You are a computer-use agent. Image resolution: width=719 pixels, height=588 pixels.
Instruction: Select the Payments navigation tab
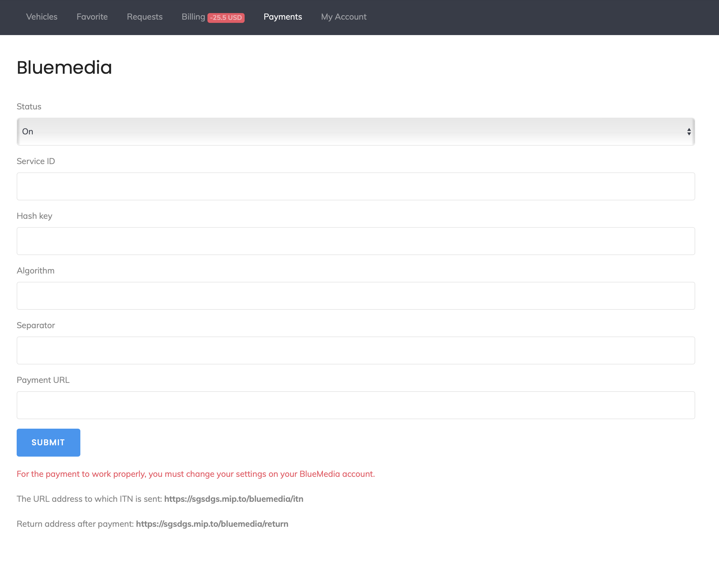tap(282, 17)
